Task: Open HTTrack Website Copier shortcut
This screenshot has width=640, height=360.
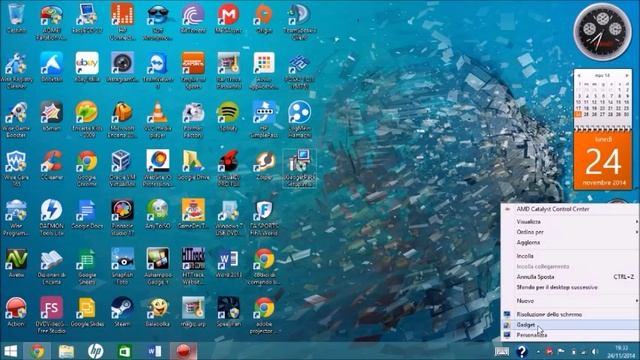Action: click(193, 266)
